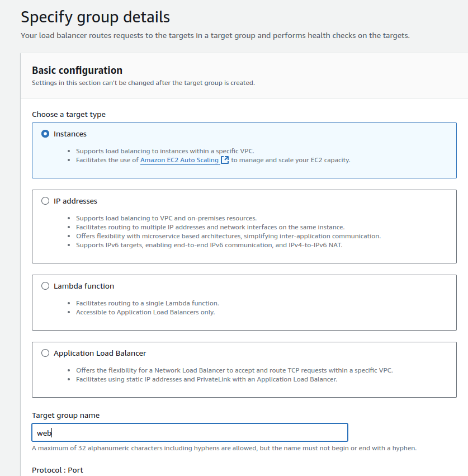Click the "Instances" option title text
This screenshot has width=468, height=476.
[x=70, y=134]
